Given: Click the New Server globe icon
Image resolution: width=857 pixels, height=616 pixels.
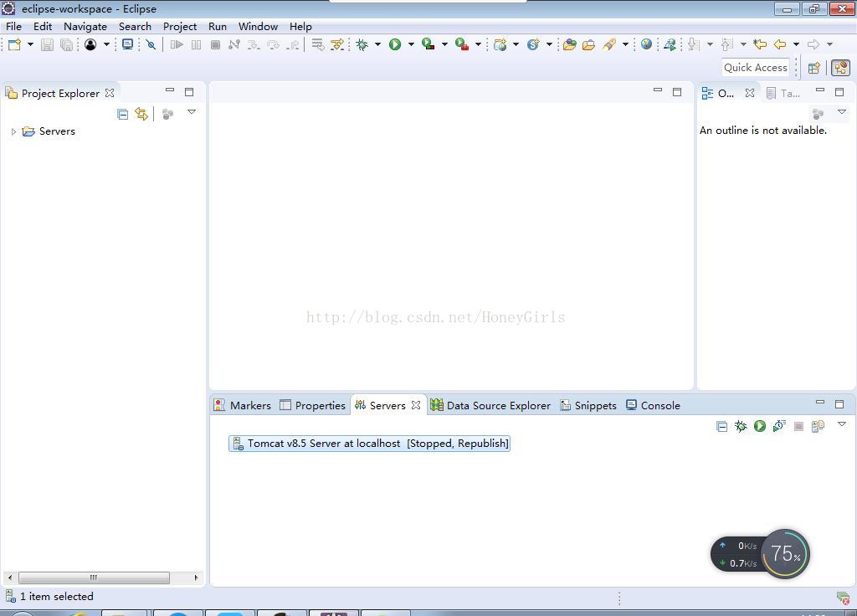Looking at the screenshot, I should tap(500, 44).
